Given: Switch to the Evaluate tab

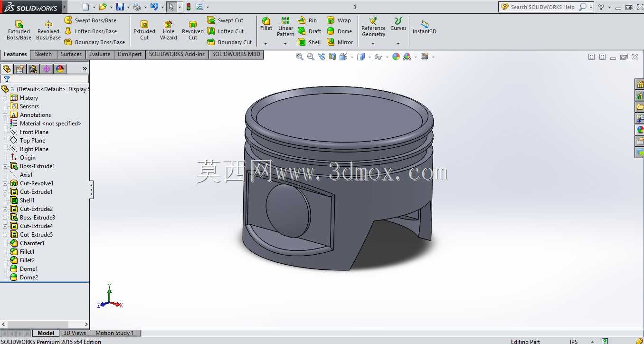Looking at the screenshot, I should coord(100,54).
